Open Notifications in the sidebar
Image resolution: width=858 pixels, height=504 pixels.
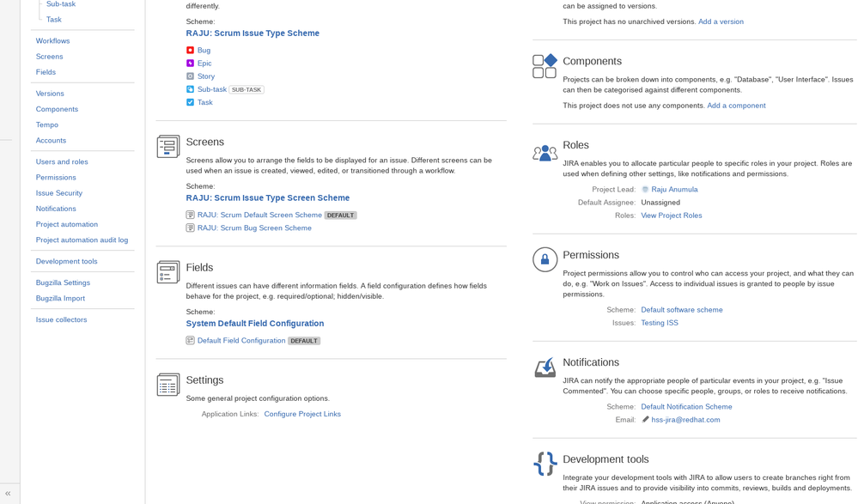(x=56, y=209)
